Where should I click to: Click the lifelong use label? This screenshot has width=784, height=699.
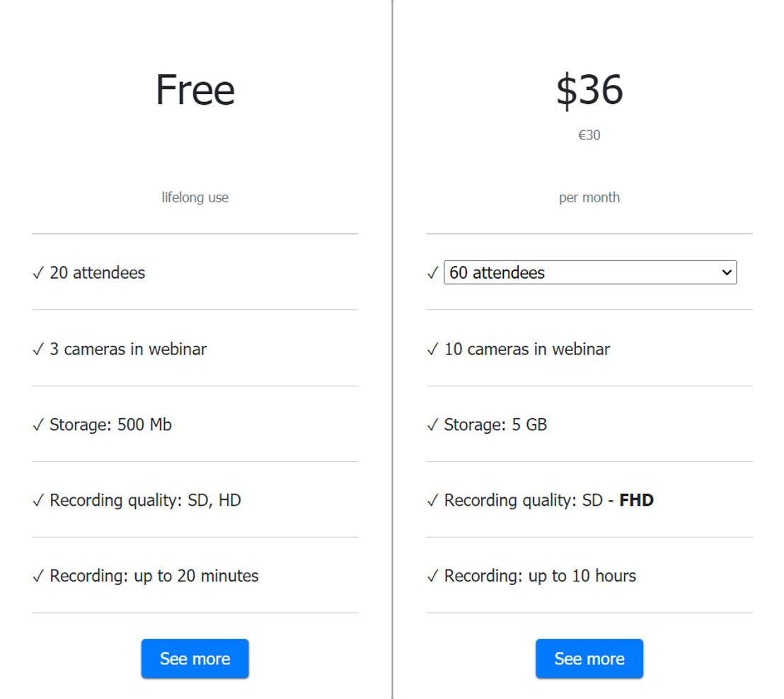click(x=195, y=197)
